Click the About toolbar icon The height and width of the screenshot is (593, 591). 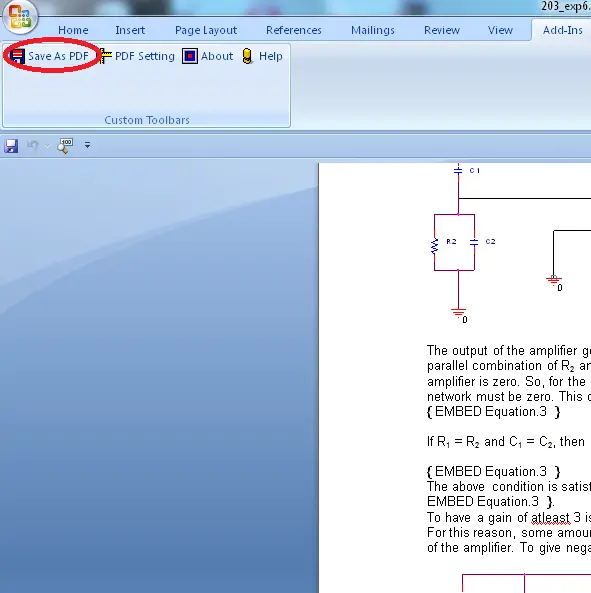coord(190,56)
